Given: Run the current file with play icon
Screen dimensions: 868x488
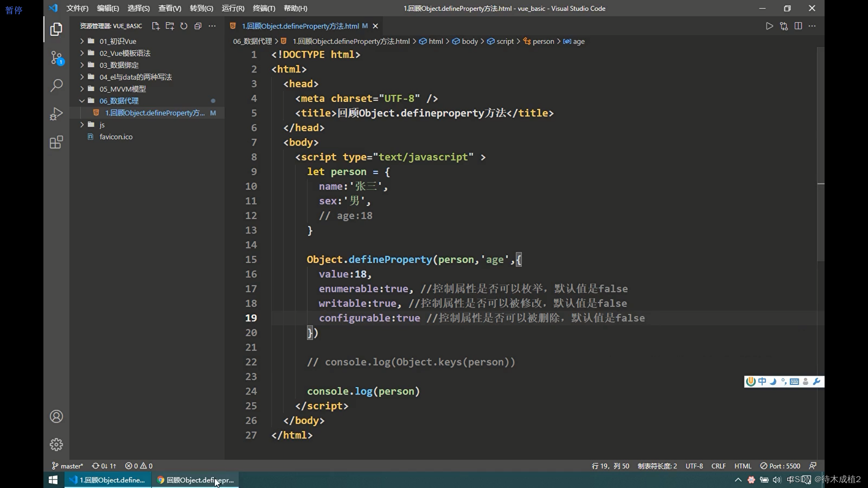Looking at the screenshot, I should [x=769, y=26].
